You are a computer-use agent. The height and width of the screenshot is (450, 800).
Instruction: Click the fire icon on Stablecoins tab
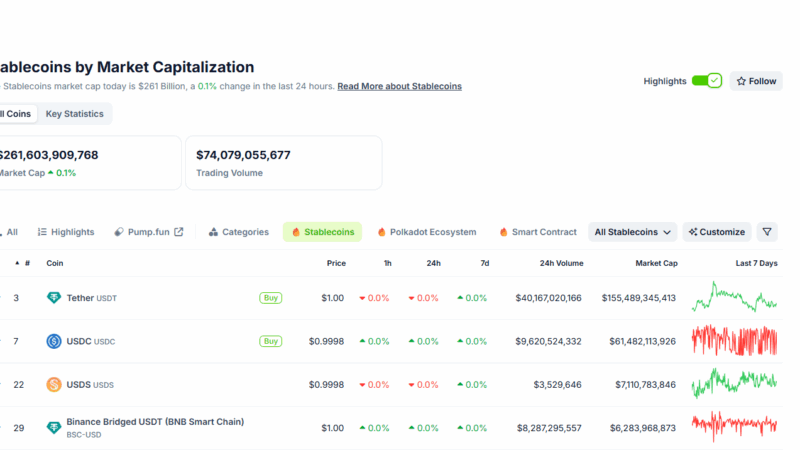click(296, 232)
